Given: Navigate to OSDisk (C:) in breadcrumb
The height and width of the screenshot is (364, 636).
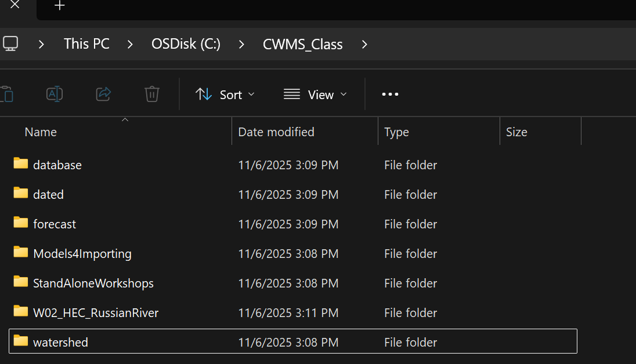Looking at the screenshot, I should (x=186, y=44).
